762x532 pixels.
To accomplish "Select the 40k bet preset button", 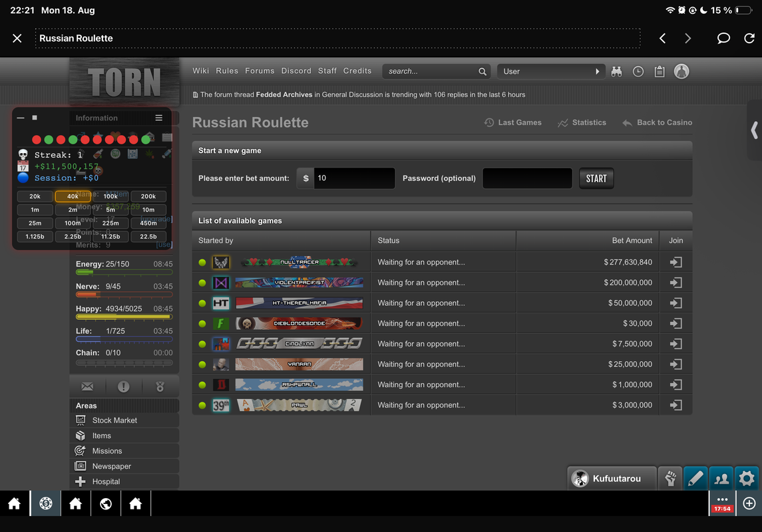I will [x=73, y=196].
